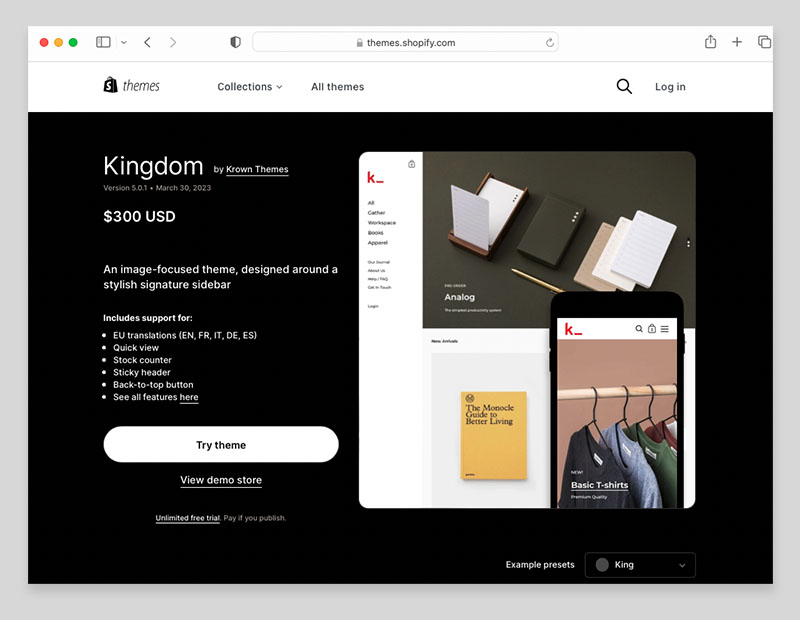This screenshot has width=800, height=620.
Task: Click the 'EU translations' feature text
Action: click(x=185, y=335)
